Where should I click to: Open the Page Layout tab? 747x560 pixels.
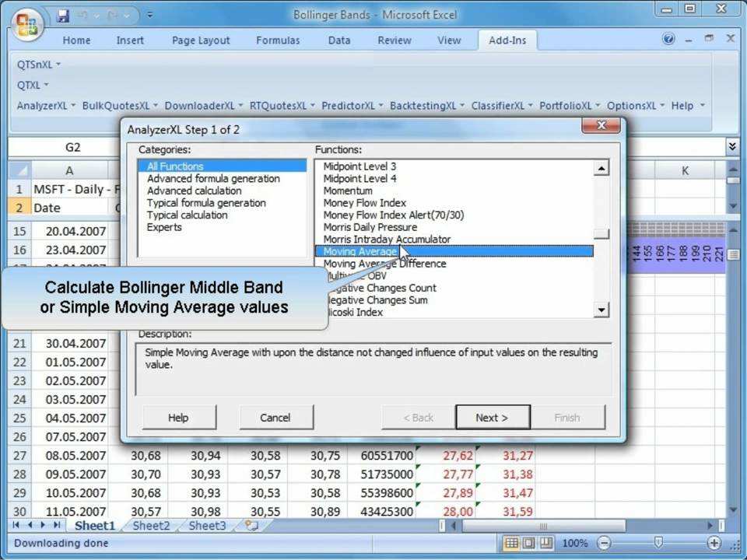click(x=201, y=40)
